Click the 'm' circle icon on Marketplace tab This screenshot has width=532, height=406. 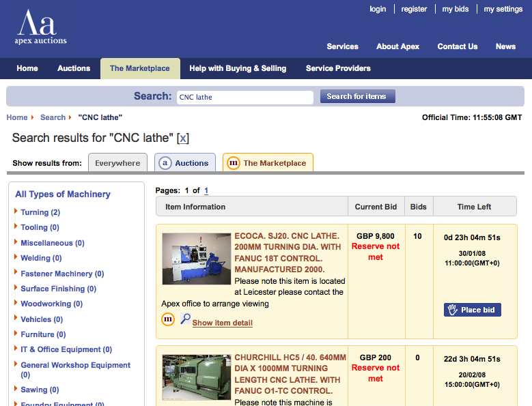[234, 163]
